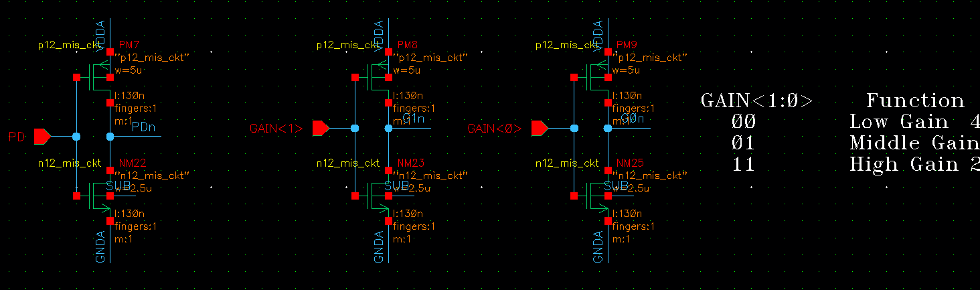
Task: Select the G0n net label
Action: coord(633,119)
